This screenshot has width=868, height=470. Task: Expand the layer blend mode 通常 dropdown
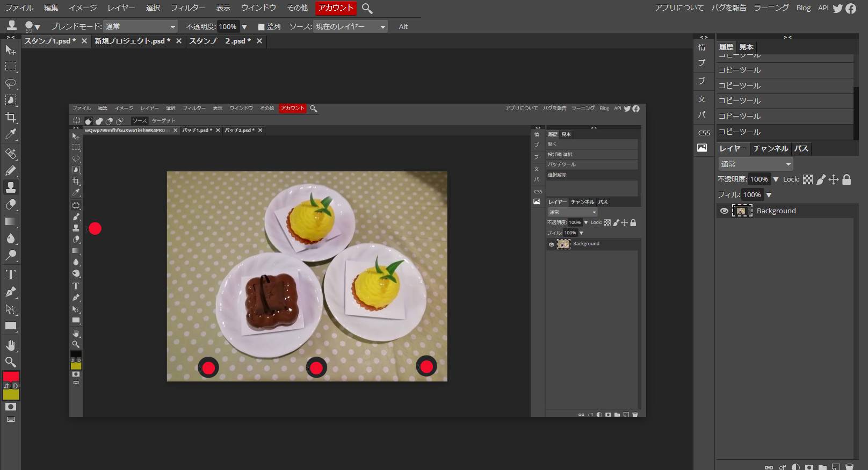pyautogui.click(x=755, y=164)
